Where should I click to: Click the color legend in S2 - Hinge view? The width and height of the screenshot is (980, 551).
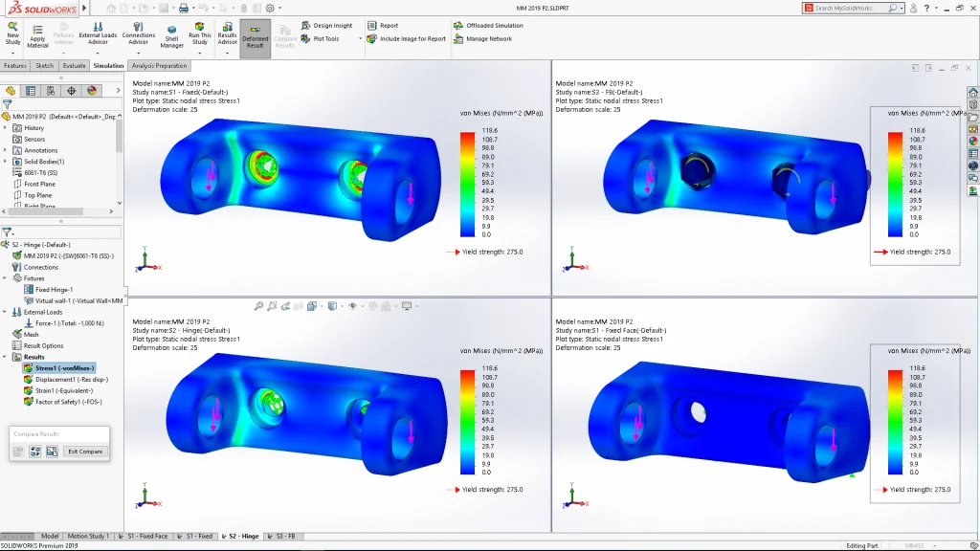467,422
